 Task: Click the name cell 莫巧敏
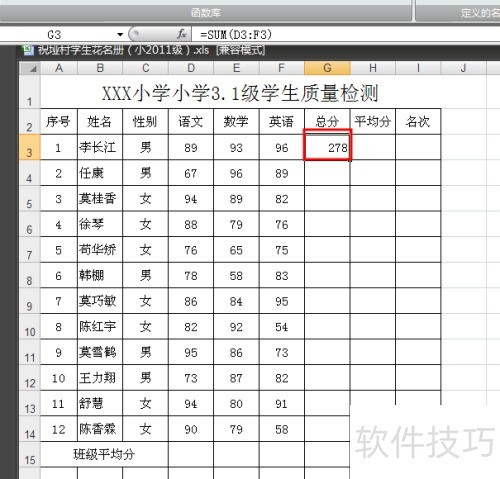100,301
